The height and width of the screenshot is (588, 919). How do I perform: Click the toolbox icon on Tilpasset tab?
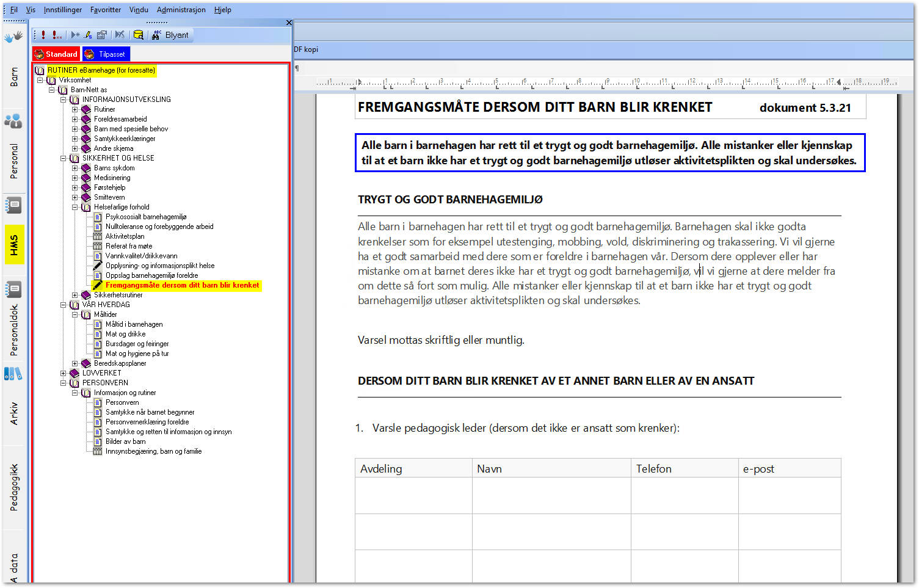pos(89,54)
